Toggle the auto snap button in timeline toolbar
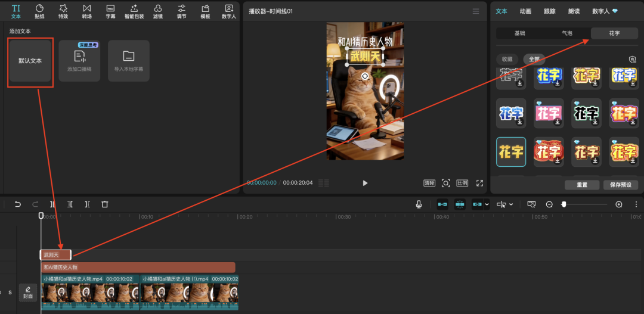This screenshot has height=314, width=644. tap(460, 204)
